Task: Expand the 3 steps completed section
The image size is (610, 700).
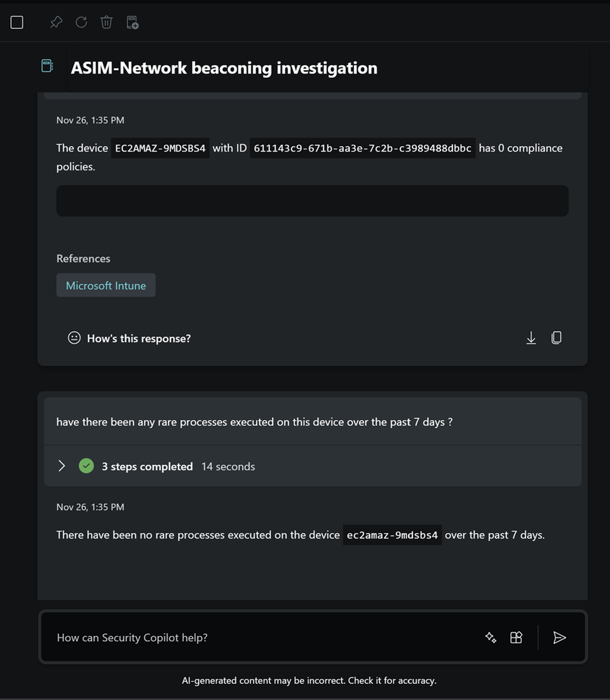Action: (x=62, y=466)
